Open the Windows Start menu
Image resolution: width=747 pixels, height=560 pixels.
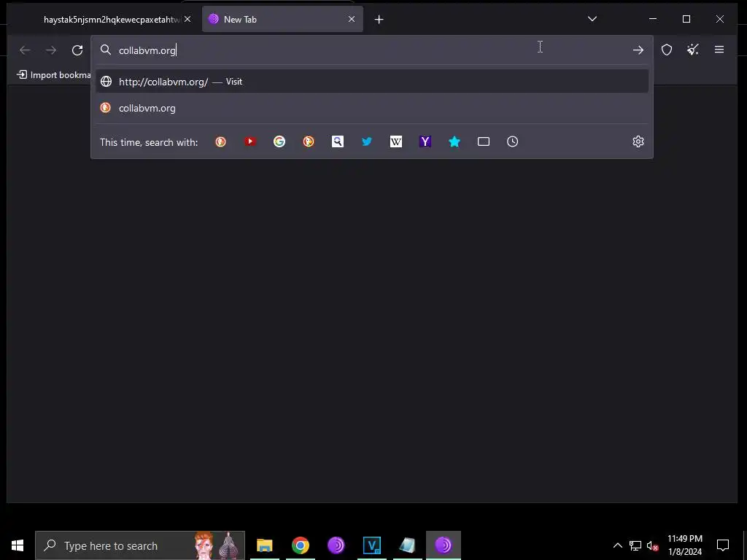coord(18,545)
